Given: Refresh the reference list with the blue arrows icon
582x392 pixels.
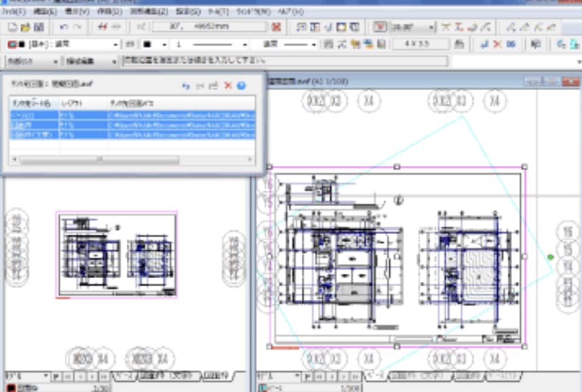Looking at the screenshot, I should pos(186,85).
